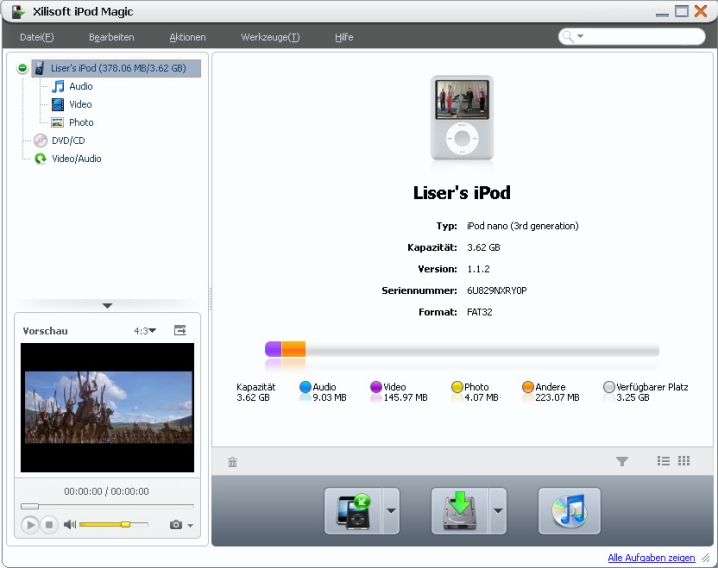This screenshot has width=718, height=568.
Task: Click the copy to iTunes icon
Action: pos(569,511)
